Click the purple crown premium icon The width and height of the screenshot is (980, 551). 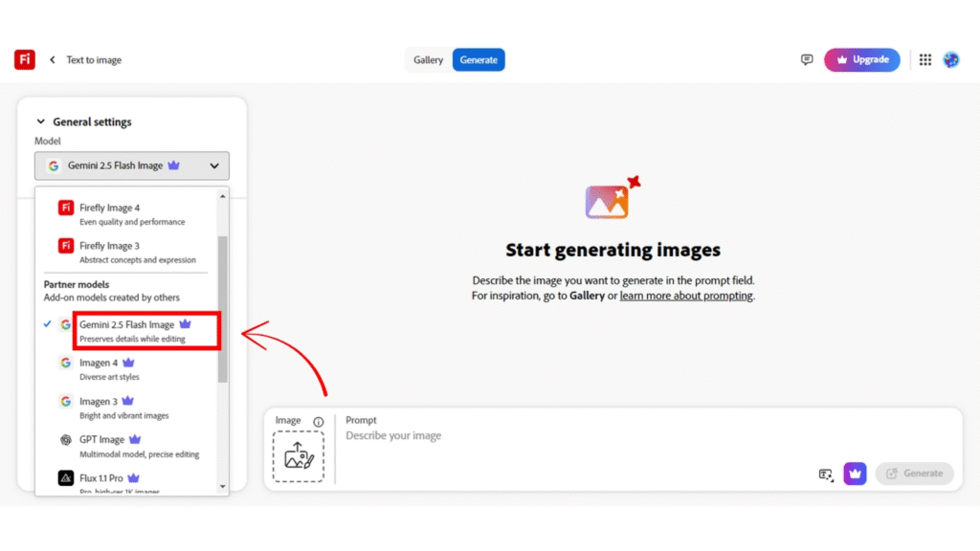pos(855,474)
